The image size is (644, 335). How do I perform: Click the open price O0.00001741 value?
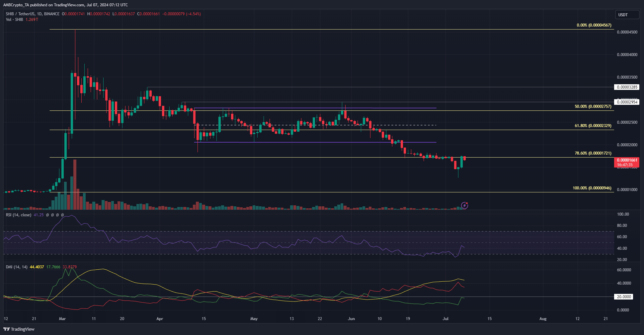click(73, 14)
